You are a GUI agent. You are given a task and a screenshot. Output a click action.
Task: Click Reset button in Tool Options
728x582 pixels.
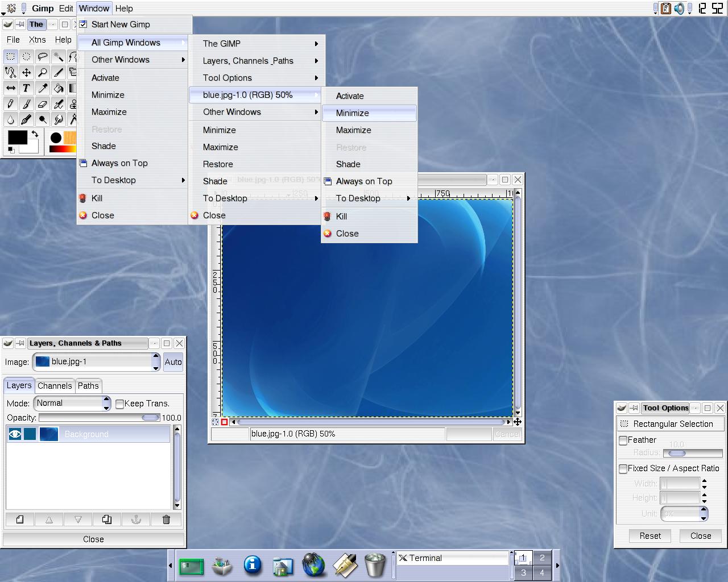(x=650, y=536)
